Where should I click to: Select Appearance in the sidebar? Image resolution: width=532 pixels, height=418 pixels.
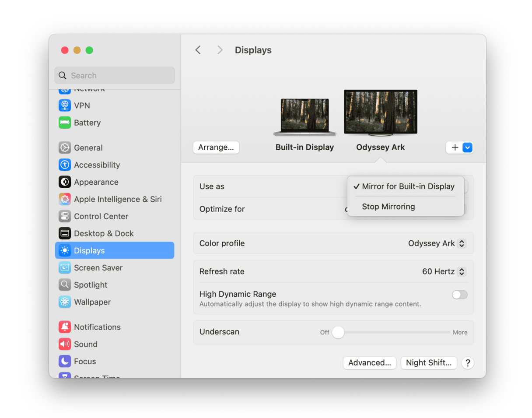pyautogui.click(x=115, y=182)
